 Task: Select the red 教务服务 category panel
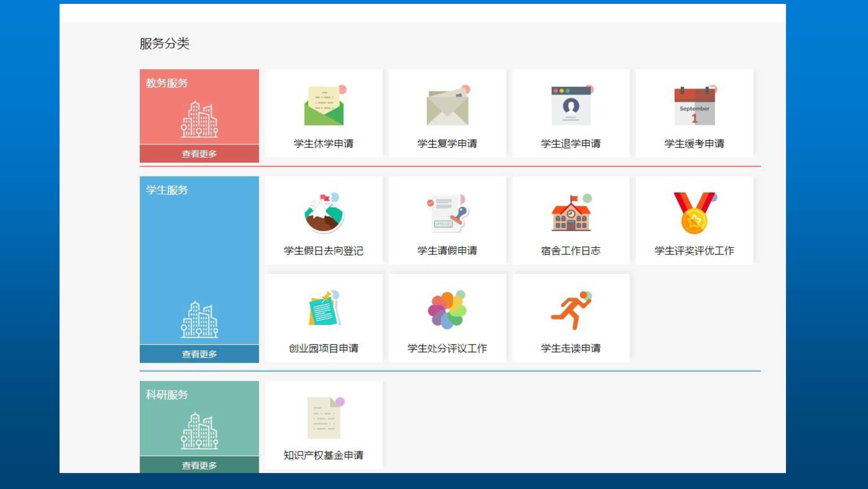click(x=199, y=107)
